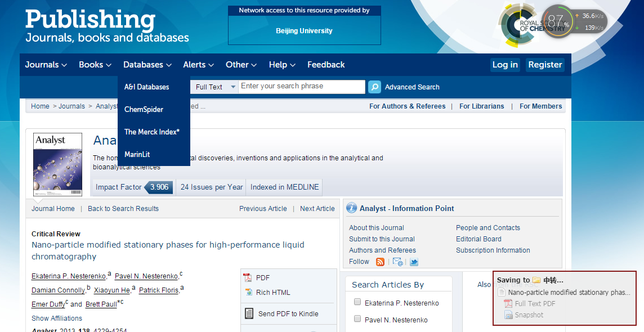Open the PDF download link

263,278
